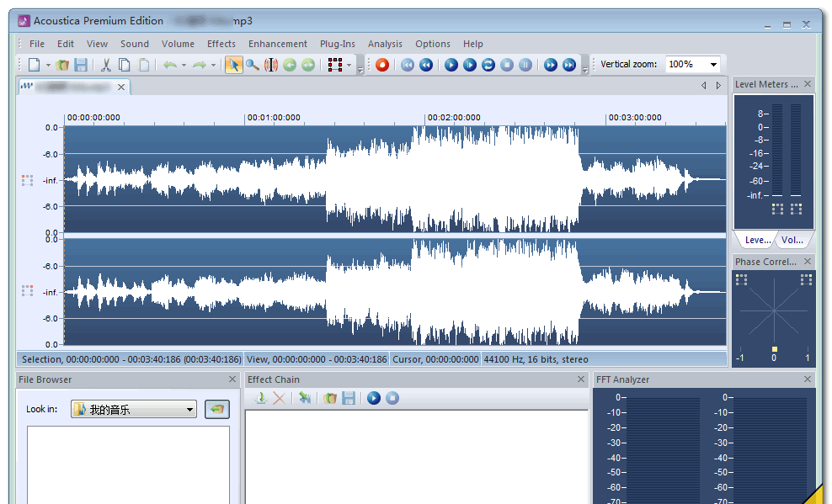Open the Undo history dropdown arrow
The height and width of the screenshot is (504, 832).
tap(184, 65)
